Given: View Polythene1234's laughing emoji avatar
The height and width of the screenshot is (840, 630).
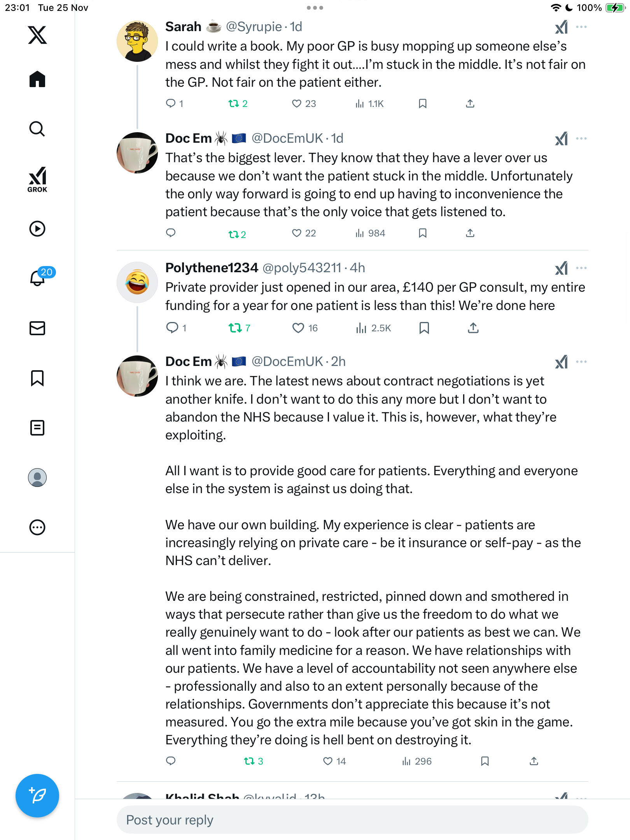Looking at the screenshot, I should [x=137, y=282].
